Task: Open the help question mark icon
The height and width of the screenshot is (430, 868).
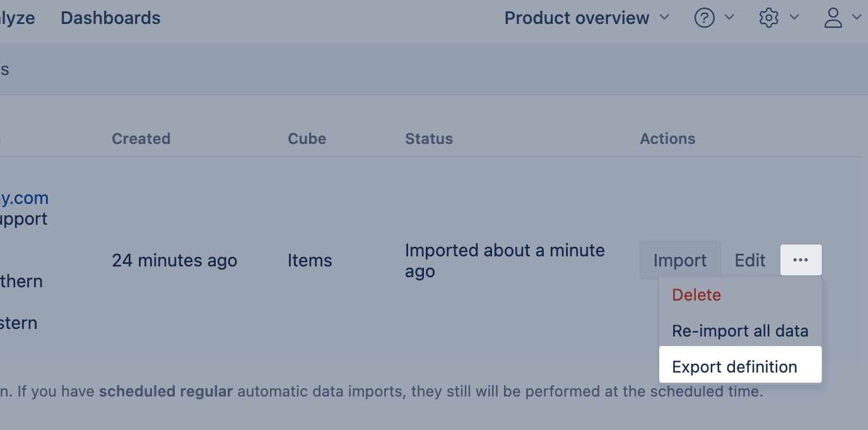Action: click(x=704, y=18)
